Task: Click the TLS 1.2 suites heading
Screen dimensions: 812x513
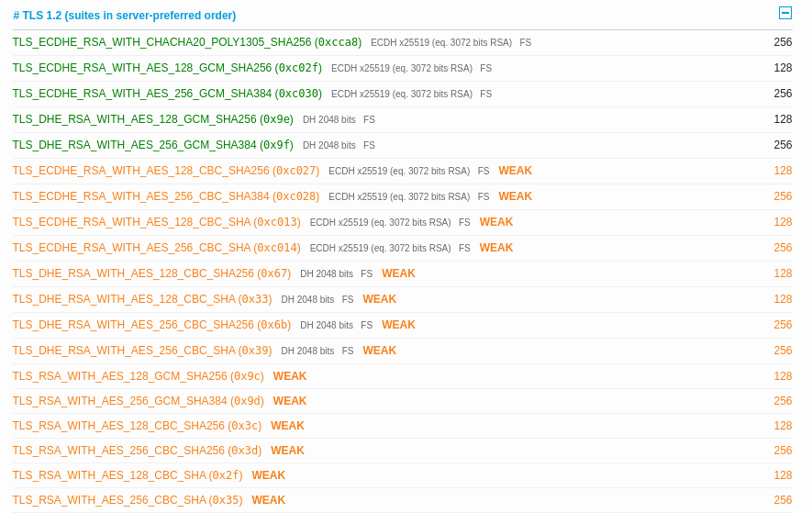Action: [x=125, y=16]
